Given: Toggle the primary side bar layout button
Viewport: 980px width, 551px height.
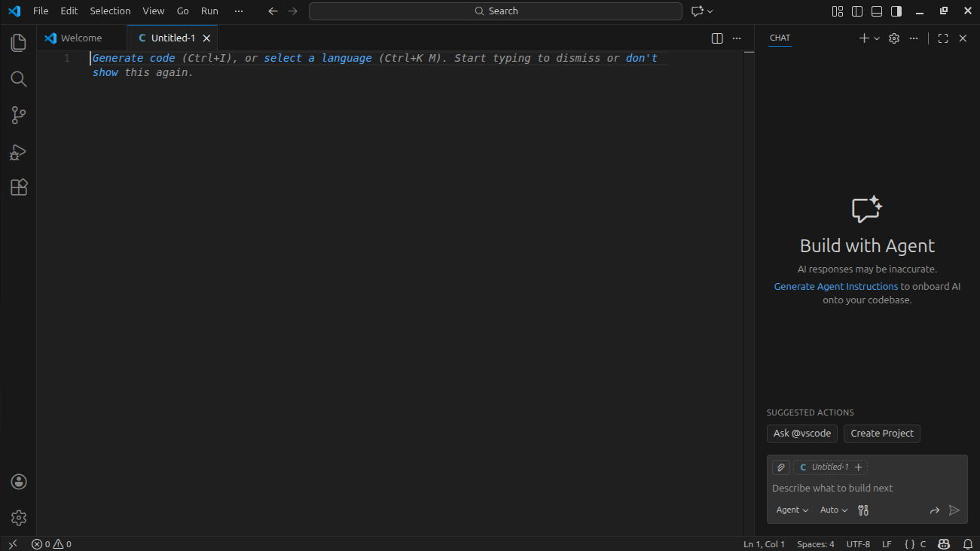Looking at the screenshot, I should click(857, 11).
